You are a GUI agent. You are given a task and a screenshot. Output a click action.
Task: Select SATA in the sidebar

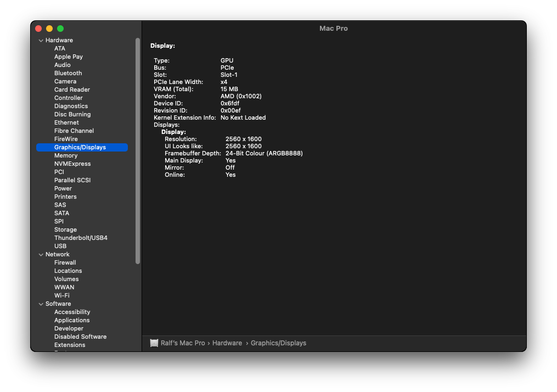coord(62,213)
